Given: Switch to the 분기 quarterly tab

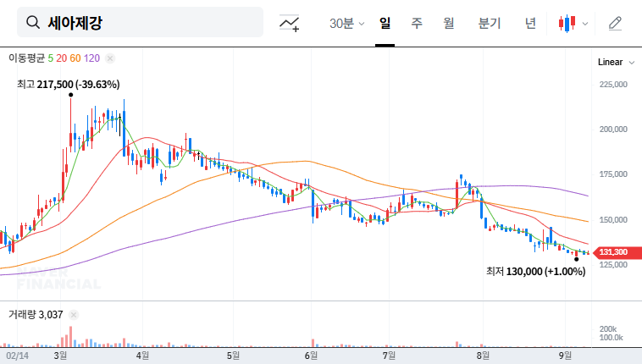Looking at the screenshot, I should point(490,23).
